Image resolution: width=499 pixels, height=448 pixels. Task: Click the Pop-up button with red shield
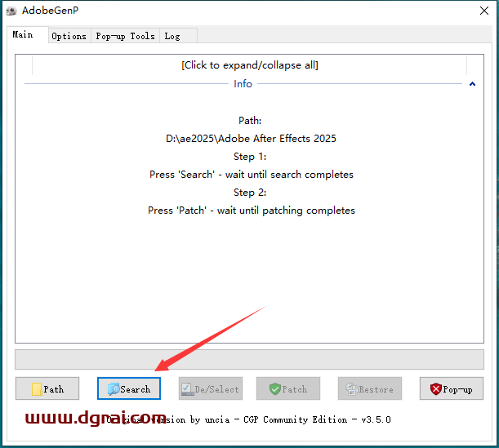coord(452,388)
